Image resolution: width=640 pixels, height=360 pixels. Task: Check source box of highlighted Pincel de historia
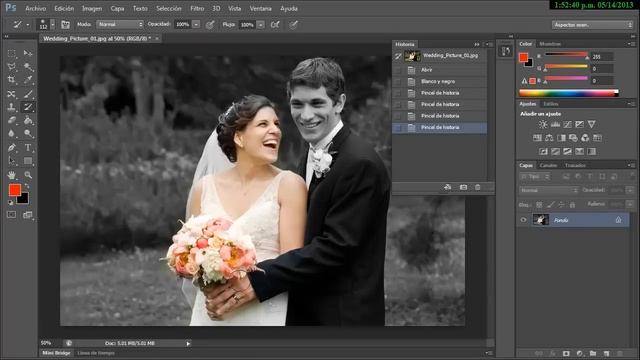(398, 128)
